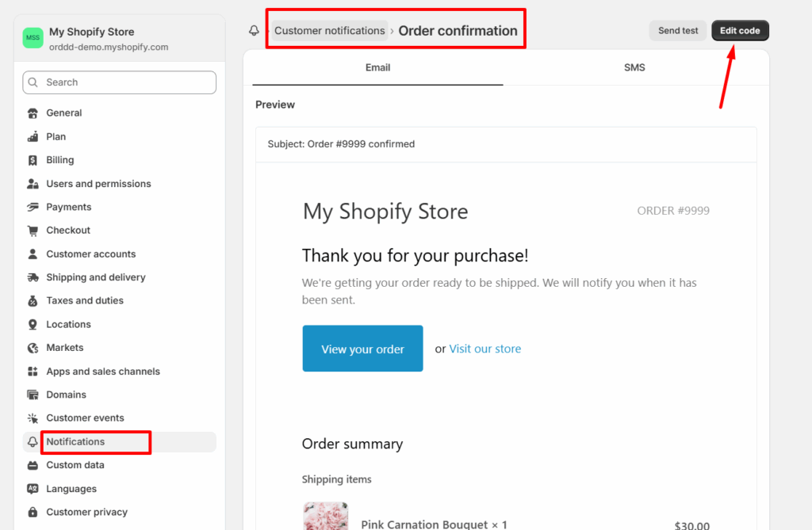Viewport: 812px width, 530px height.
Task: Click the Search settings field
Action: [x=120, y=82]
